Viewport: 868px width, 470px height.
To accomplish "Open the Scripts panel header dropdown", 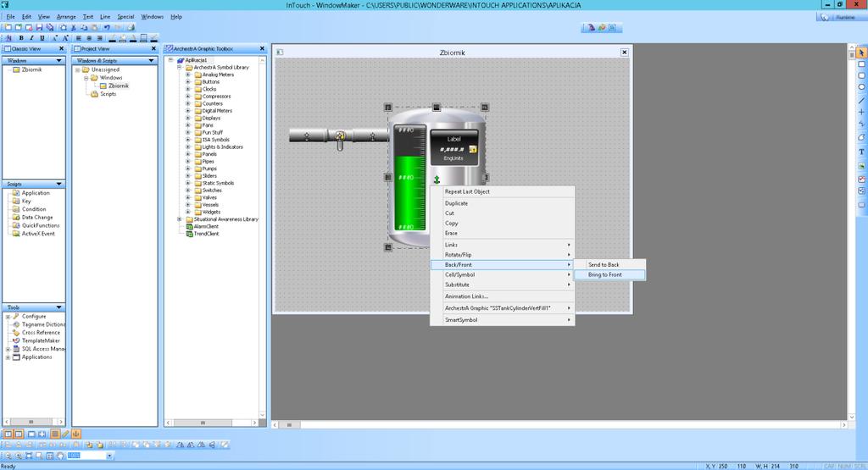I will 58,184.
